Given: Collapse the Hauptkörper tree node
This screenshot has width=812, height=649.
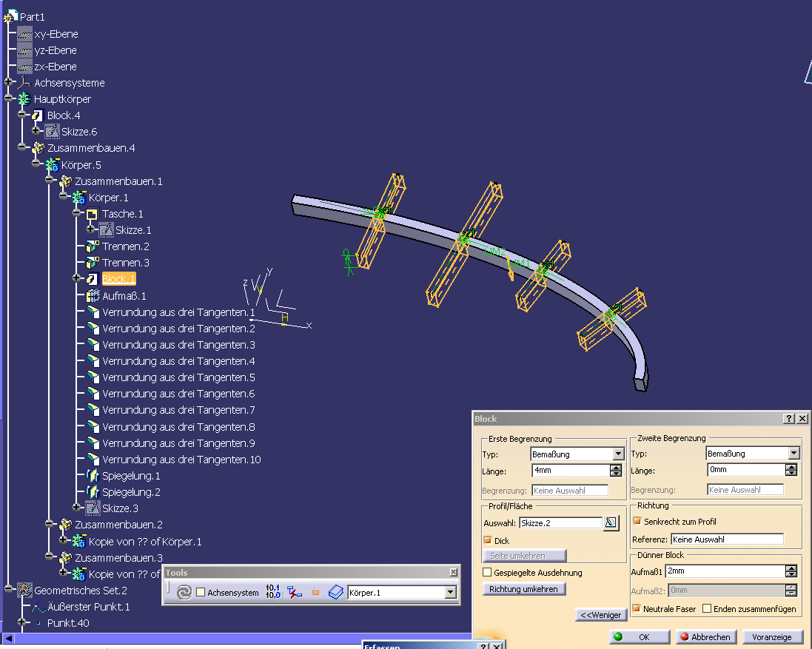Looking at the screenshot, I should click(8, 98).
